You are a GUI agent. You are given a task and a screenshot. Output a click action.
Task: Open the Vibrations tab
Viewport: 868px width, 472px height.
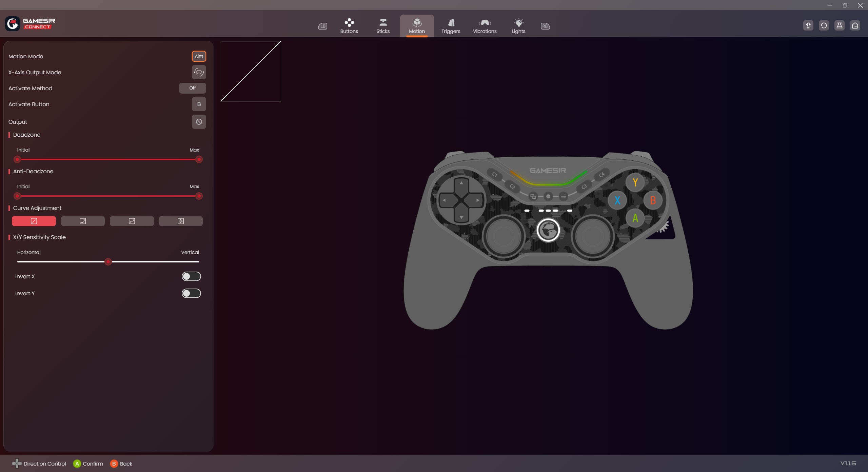point(485,26)
